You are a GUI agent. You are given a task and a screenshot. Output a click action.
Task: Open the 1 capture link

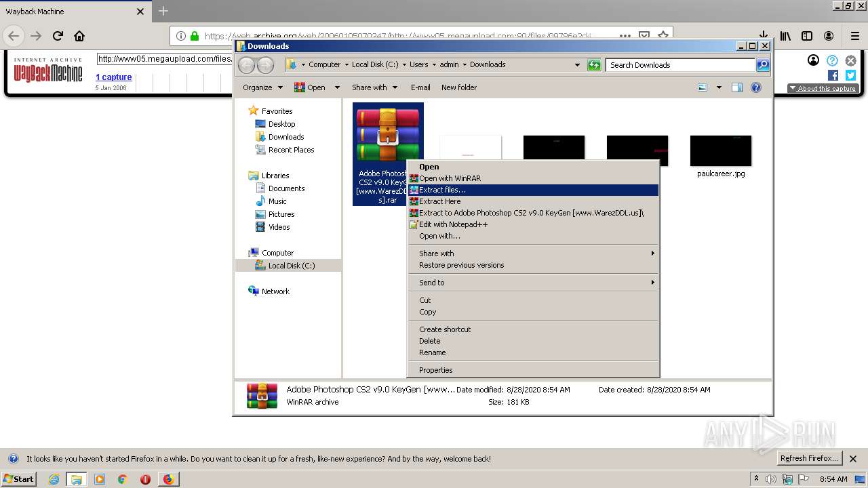[x=113, y=77]
